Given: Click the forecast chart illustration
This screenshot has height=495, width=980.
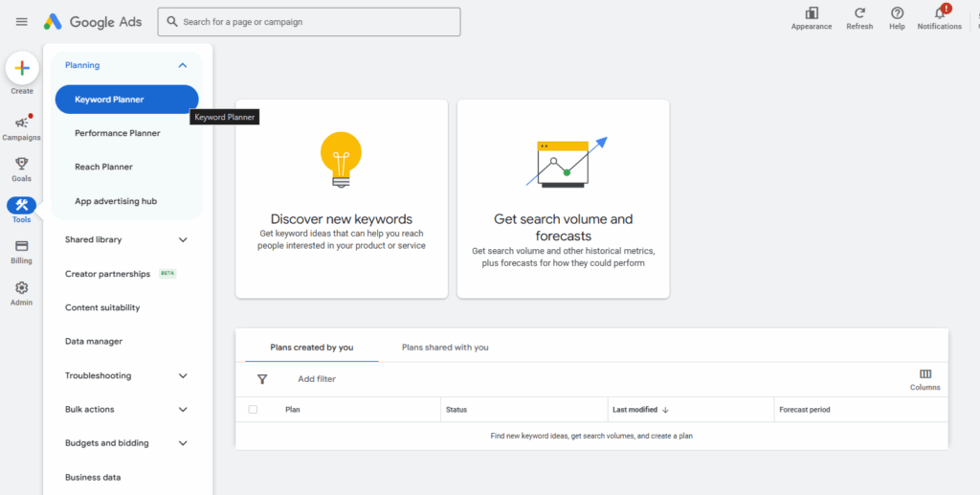Looking at the screenshot, I should coord(567,163).
